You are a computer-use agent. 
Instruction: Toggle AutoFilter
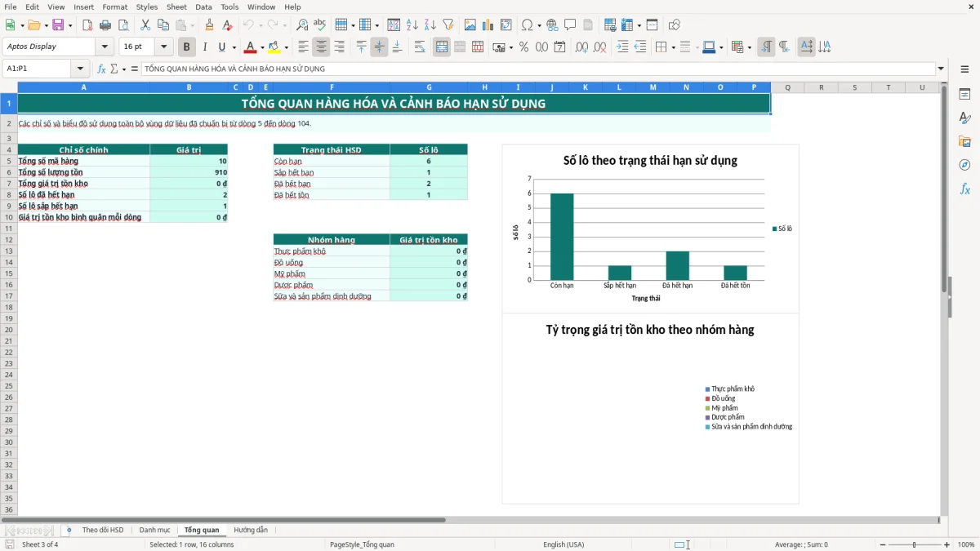click(448, 25)
